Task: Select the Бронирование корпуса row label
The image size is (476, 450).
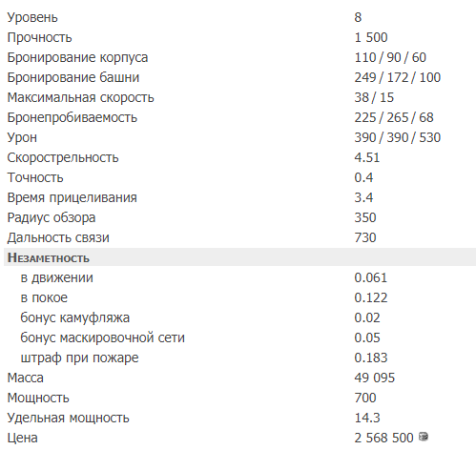Action: point(77,58)
